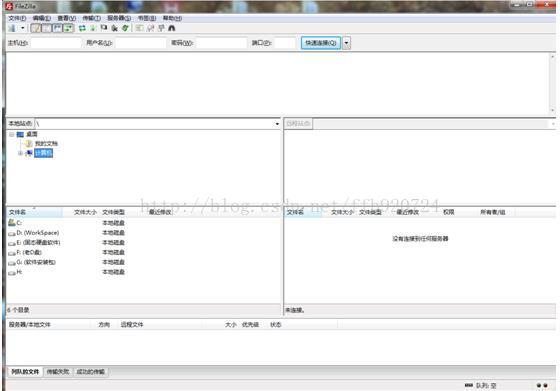The image size is (560, 391).
Task: Select the highlighted 计算机 tree item
Action: coord(43,153)
